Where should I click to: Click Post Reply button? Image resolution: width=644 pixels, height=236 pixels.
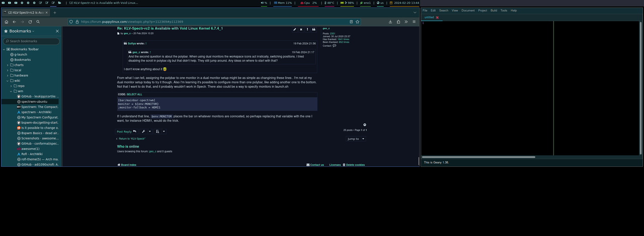pyautogui.click(x=127, y=132)
